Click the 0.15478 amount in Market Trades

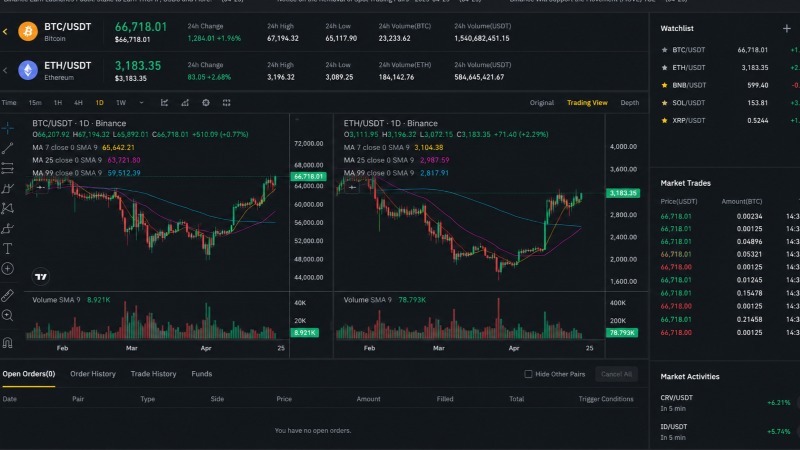pos(749,293)
